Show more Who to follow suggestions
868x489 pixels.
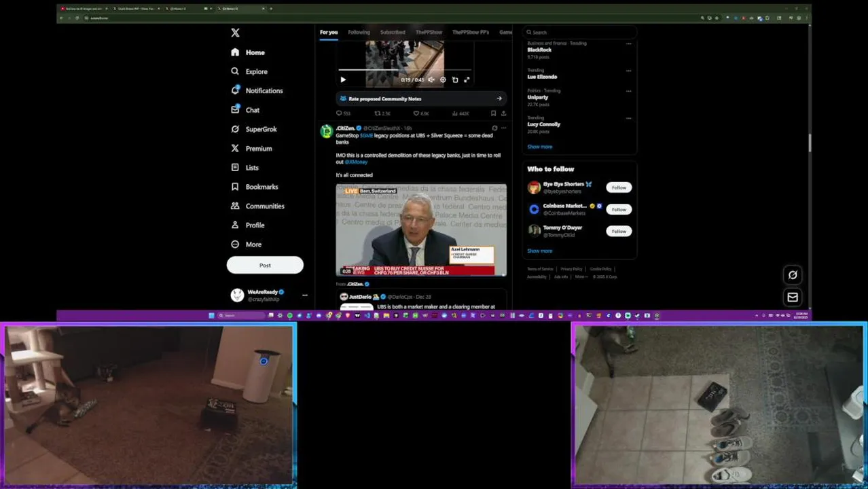point(540,251)
